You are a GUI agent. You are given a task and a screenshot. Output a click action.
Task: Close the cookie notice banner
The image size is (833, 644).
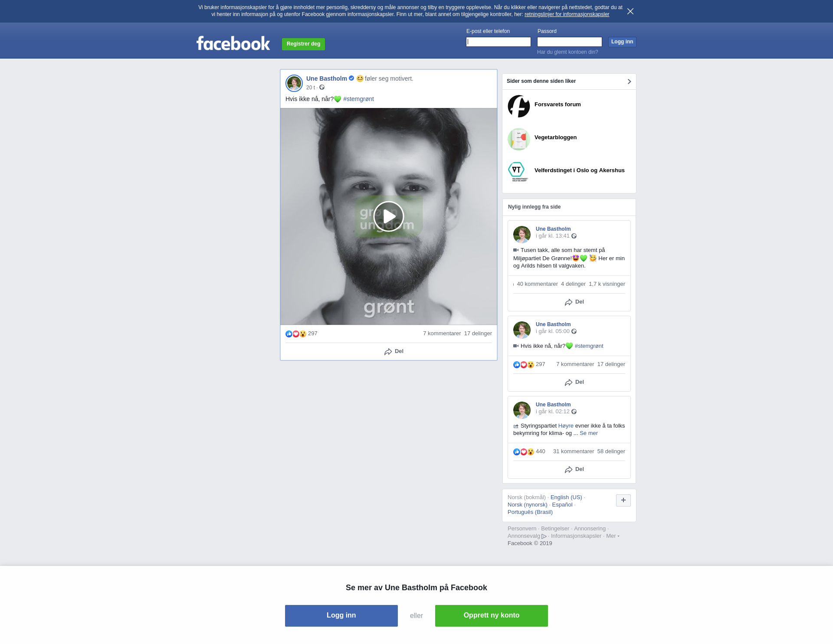[630, 11]
